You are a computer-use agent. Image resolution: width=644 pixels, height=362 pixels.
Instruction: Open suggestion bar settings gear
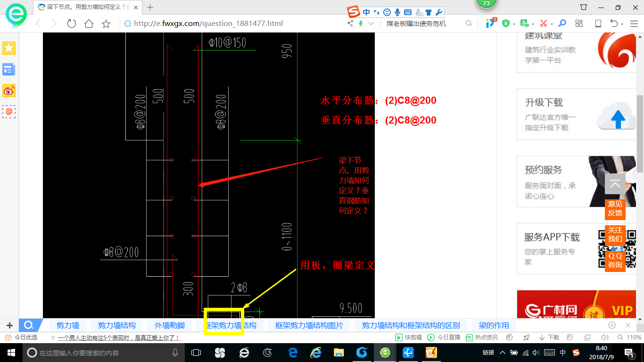[x=612, y=325]
